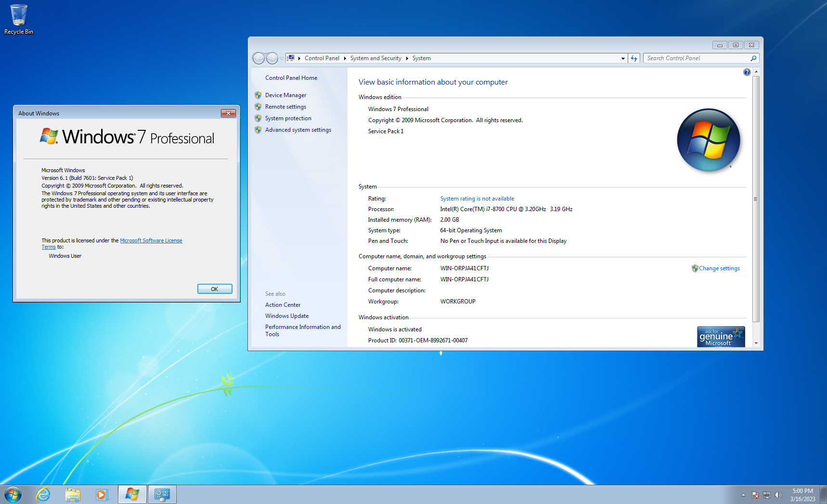
Task: Open Advanced system settings link
Action: (298, 130)
